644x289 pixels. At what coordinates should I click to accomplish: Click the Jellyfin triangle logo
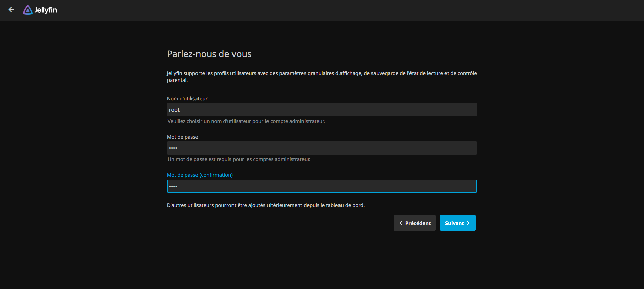(x=28, y=10)
